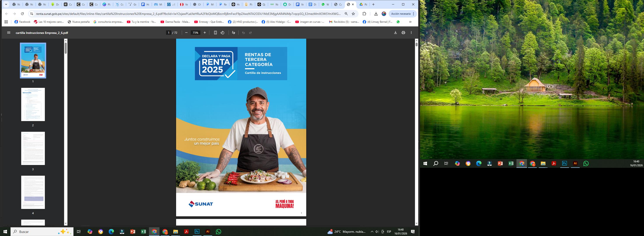Open the PDF viewer more actions menu

click(411, 33)
